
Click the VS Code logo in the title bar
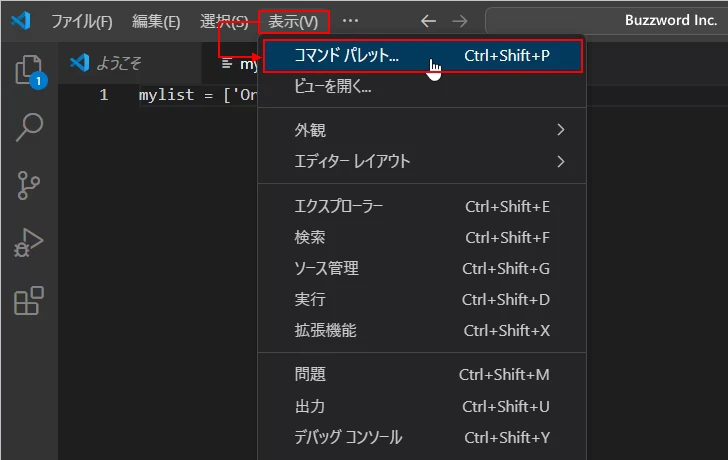tap(21, 20)
